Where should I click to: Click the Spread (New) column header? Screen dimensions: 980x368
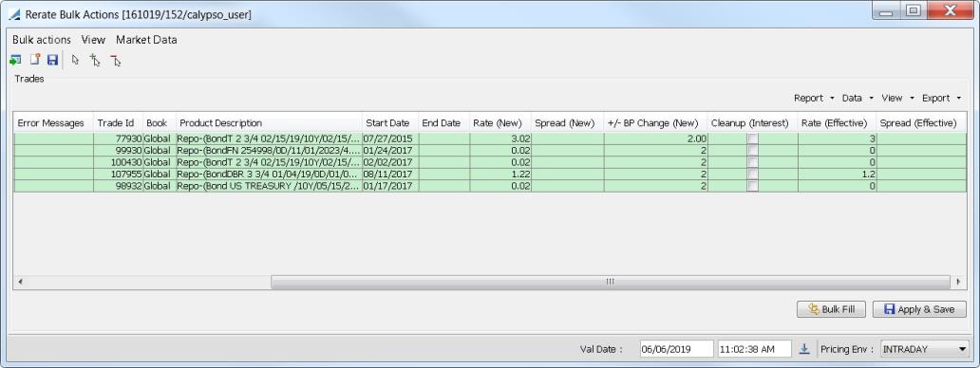(568, 123)
